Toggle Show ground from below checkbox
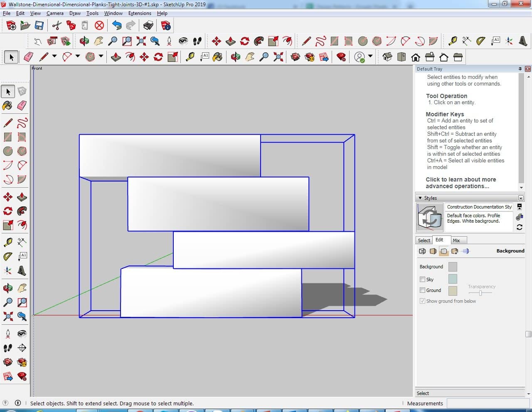This screenshot has width=532, height=412. [x=422, y=301]
